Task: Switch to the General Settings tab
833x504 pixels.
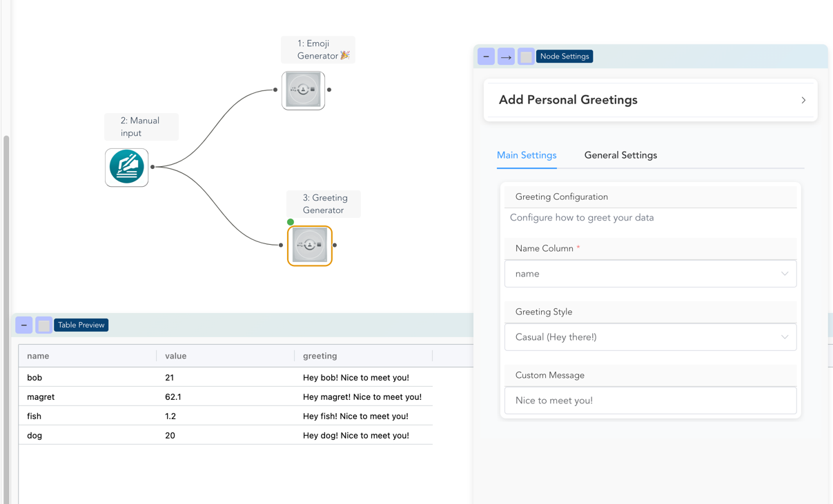Action: click(620, 155)
